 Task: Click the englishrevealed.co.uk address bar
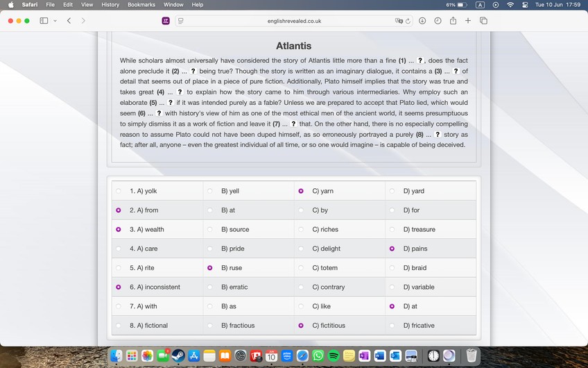coord(294,21)
